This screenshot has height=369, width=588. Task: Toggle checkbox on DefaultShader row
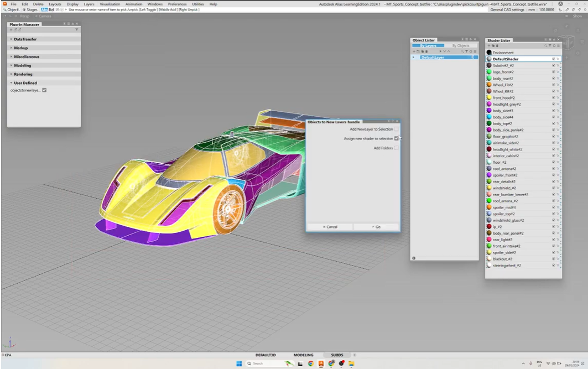pos(554,59)
